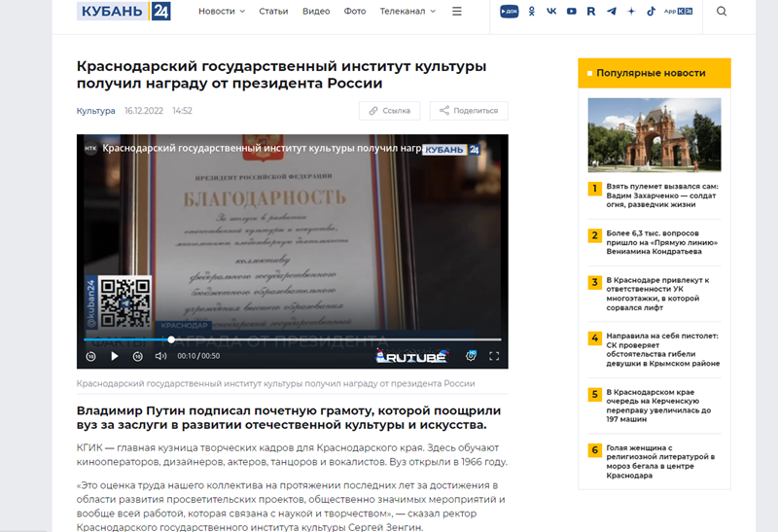Open the Фото menu item
Screen dimensions: 778x532
[355, 11]
